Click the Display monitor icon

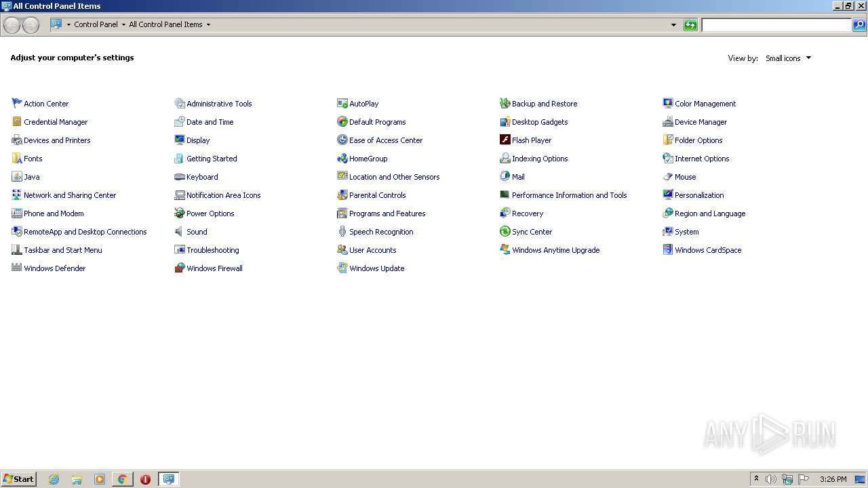pyautogui.click(x=180, y=140)
